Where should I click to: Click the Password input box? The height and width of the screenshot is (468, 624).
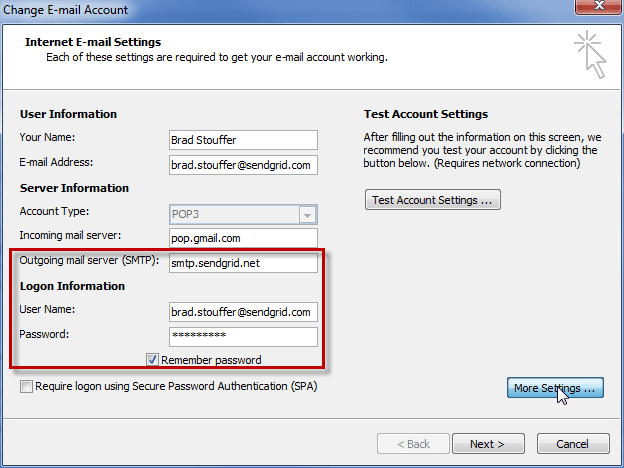243,336
